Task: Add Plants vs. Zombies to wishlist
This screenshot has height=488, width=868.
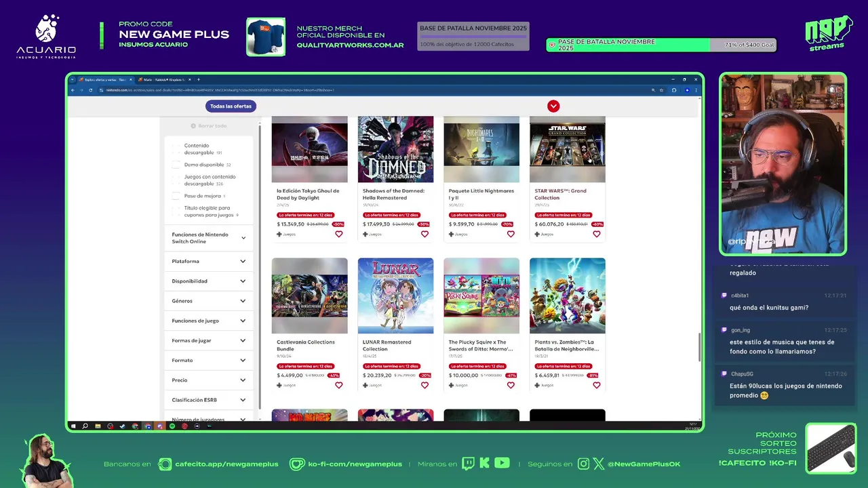Action: (597, 385)
